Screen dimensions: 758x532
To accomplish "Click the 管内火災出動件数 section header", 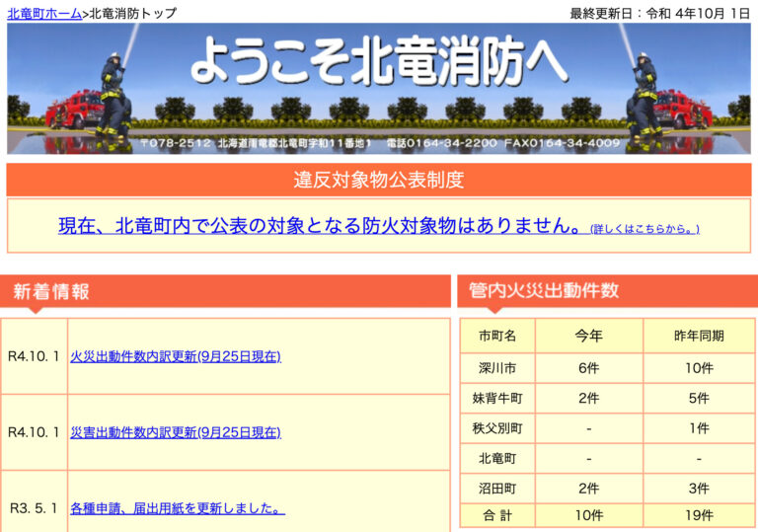I will click(x=544, y=291).
